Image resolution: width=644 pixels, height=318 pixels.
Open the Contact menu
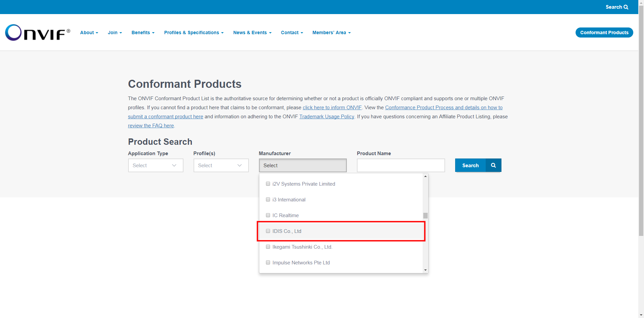292,33
